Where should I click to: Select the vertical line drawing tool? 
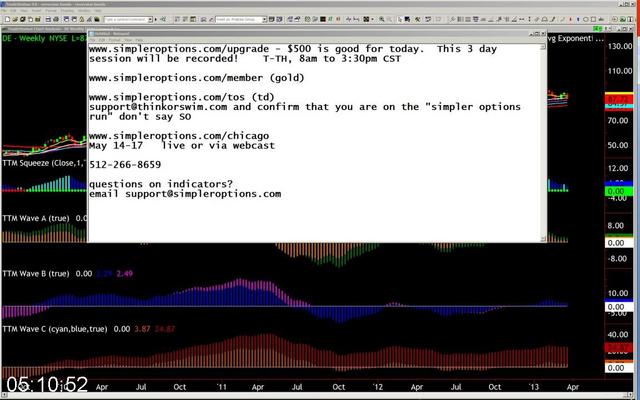point(529,19)
